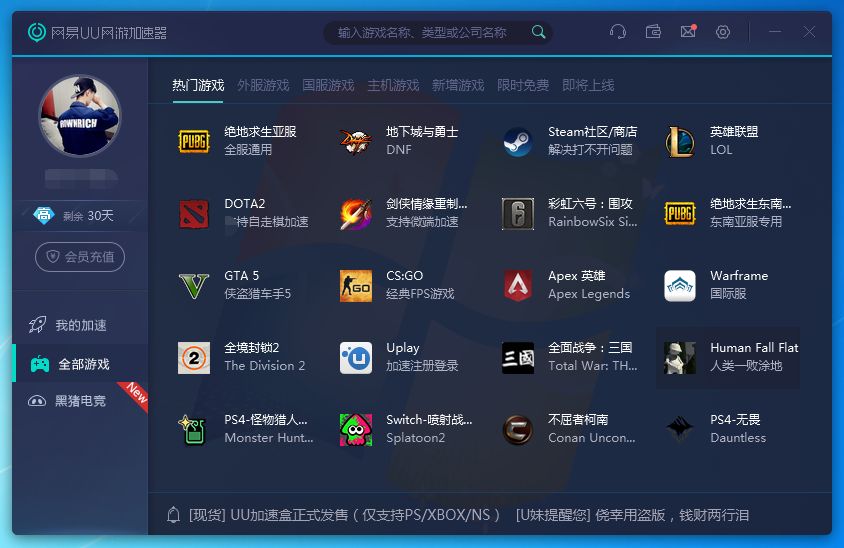Switch to the 新增游戏 tab

(458, 85)
